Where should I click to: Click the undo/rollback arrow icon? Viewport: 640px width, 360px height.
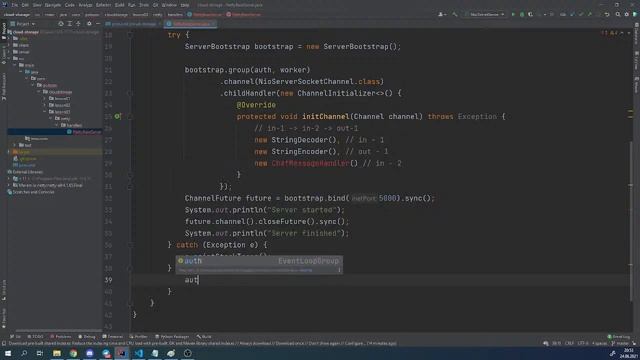(x=607, y=14)
